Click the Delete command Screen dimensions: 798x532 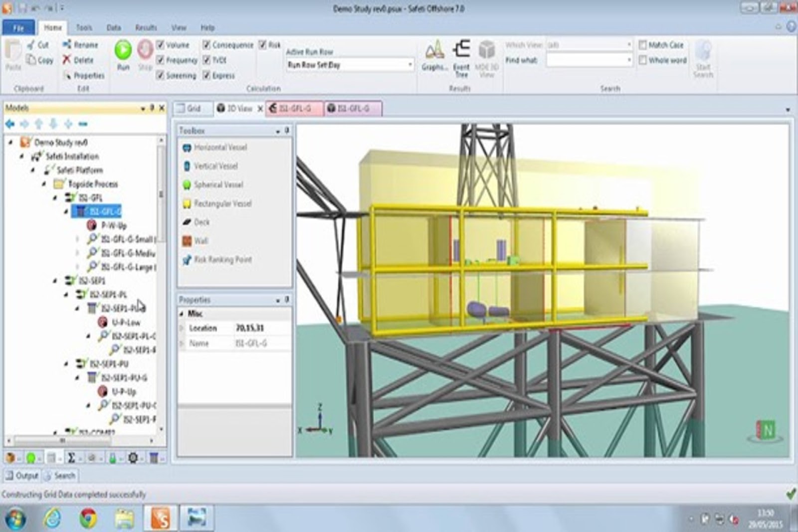(x=78, y=60)
